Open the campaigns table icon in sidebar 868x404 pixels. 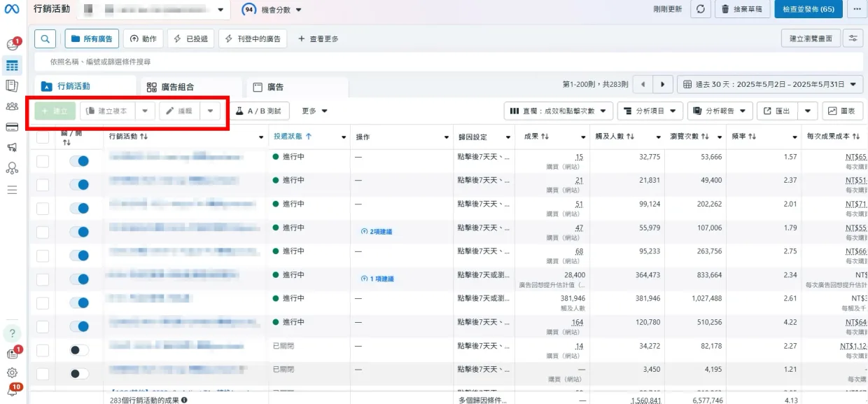coord(12,65)
